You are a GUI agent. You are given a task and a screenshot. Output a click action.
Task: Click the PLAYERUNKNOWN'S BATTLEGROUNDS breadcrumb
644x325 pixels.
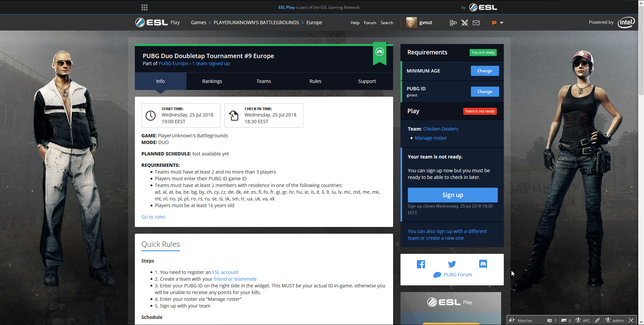pyautogui.click(x=256, y=22)
